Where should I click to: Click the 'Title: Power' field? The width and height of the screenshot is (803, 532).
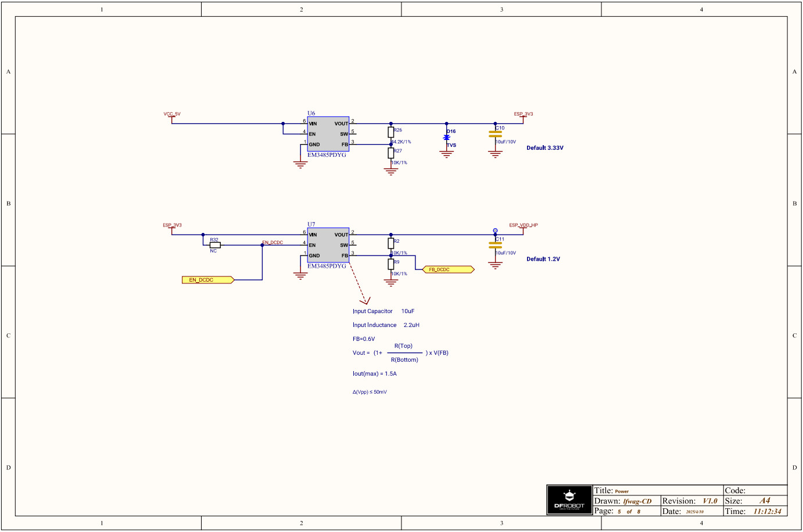click(658, 491)
